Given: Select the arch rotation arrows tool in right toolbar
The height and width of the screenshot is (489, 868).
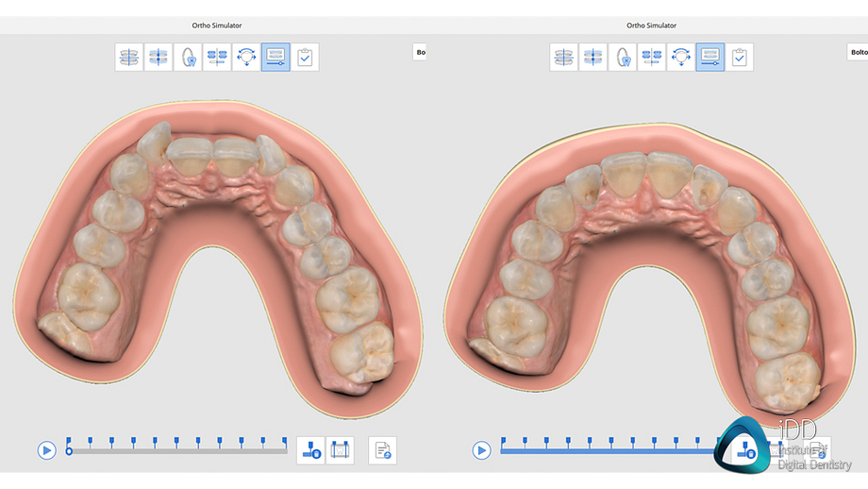Looking at the screenshot, I should click(x=681, y=58).
